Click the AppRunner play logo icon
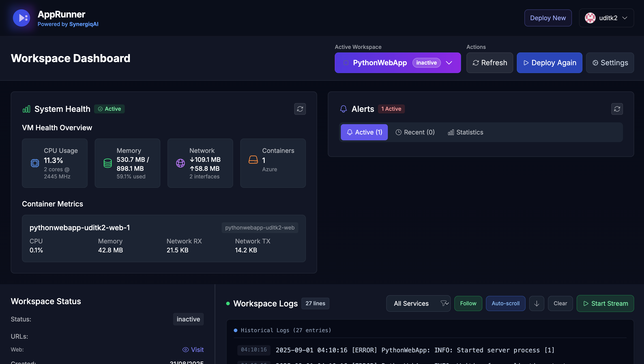The height and width of the screenshot is (364, 644). point(21,18)
